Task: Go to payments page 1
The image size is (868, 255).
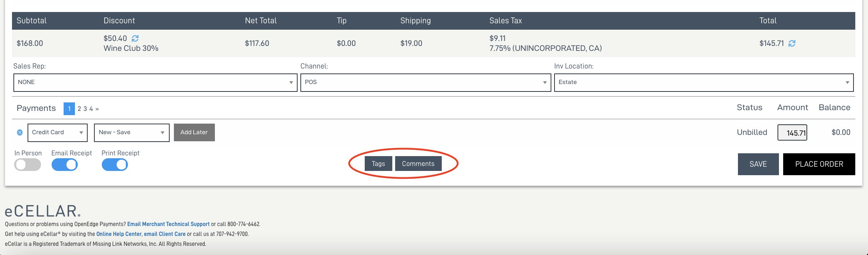Action: tap(69, 109)
